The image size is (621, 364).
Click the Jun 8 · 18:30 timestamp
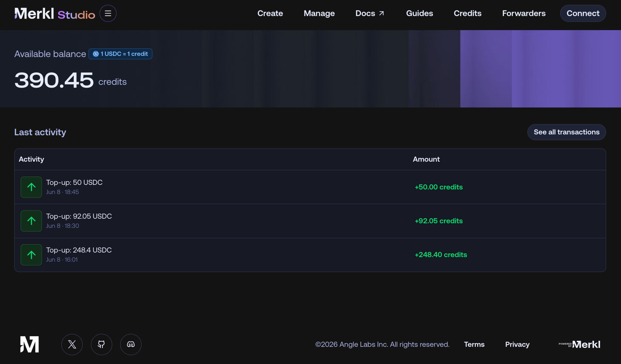click(62, 226)
